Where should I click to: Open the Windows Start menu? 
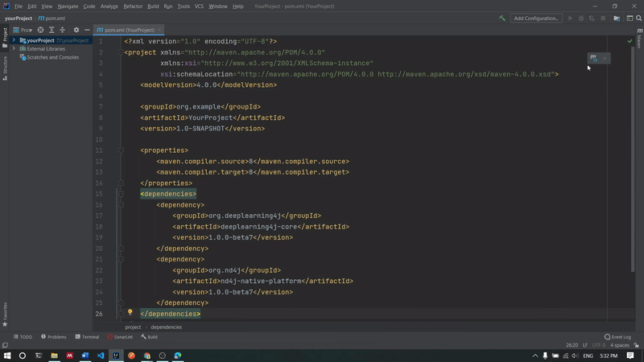[x=7, y=356]
